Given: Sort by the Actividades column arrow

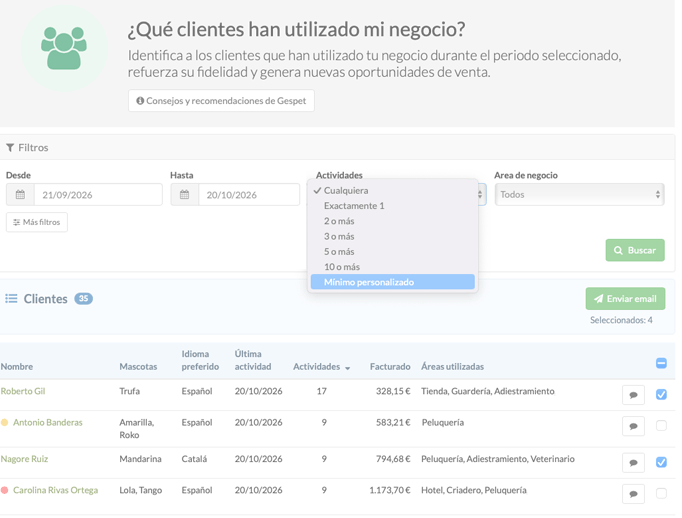Looking at the screenshot, I should tap(348, 368).
